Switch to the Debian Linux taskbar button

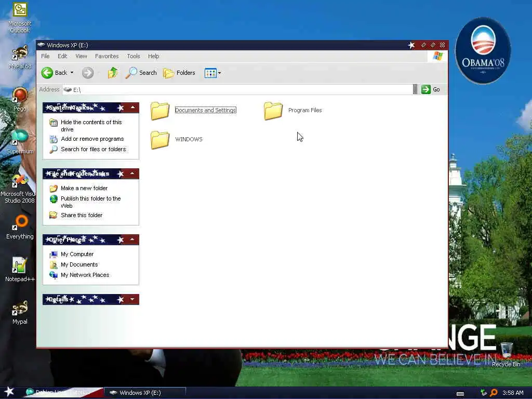pyautogui.click(x=63, y=393)
